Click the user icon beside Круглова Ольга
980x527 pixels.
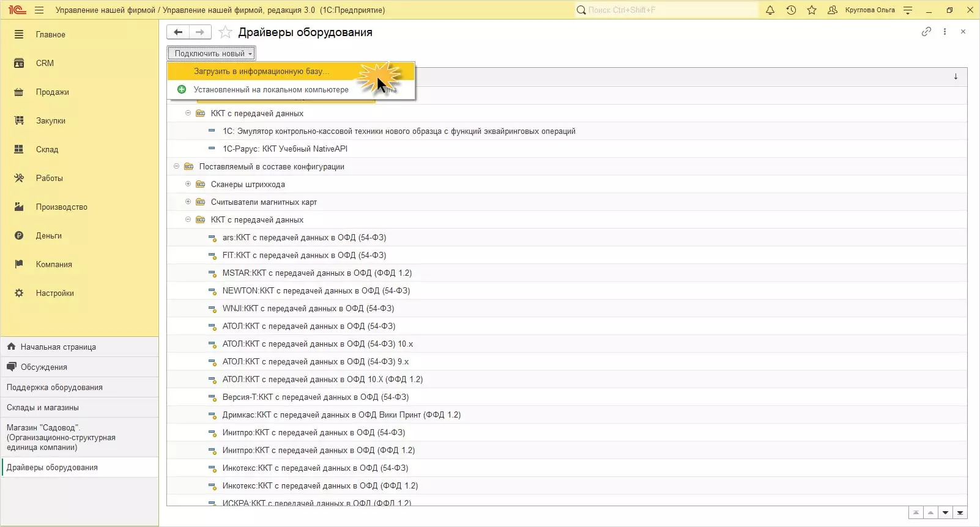pyautogui.click(x=833, y=10)
